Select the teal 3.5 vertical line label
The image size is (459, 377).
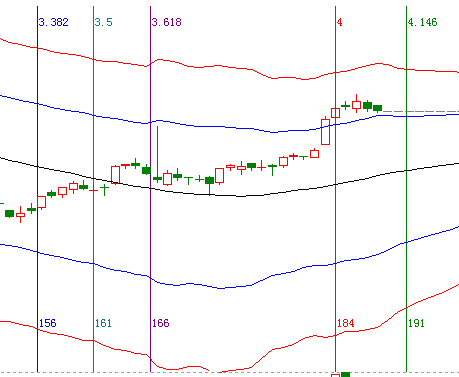click(104, 22)
